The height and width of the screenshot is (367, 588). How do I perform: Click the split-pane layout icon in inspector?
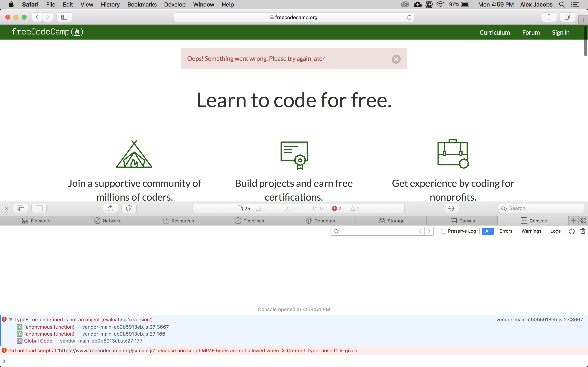(39, 208)
